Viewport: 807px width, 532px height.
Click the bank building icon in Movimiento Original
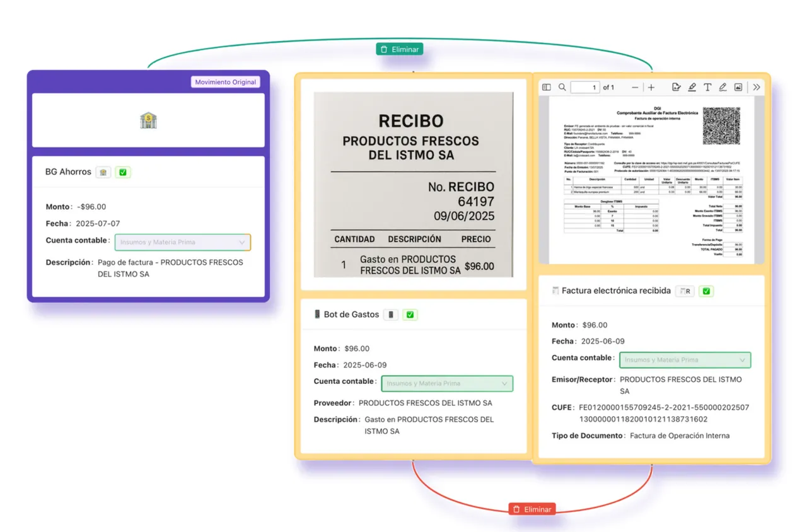coord(148,120)
